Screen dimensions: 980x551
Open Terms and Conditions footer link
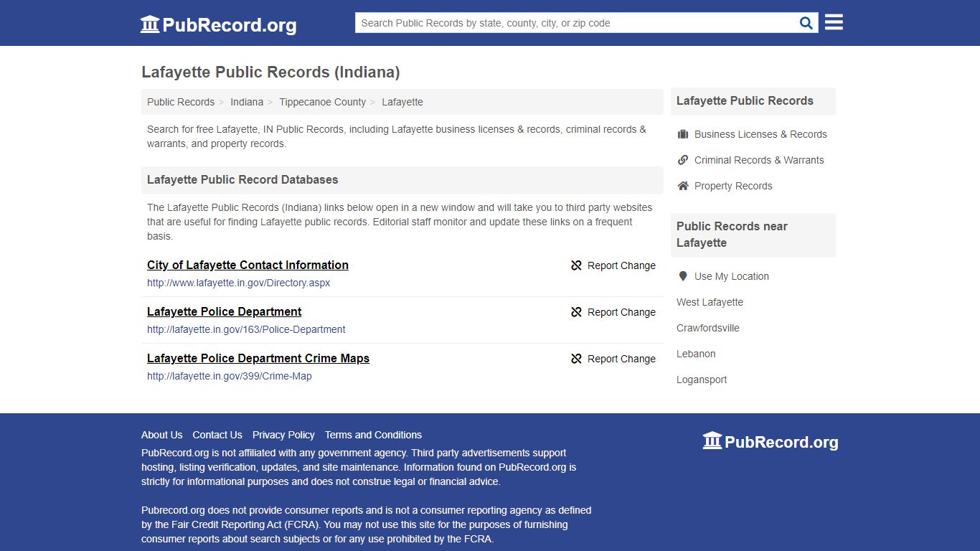(373, 435)
